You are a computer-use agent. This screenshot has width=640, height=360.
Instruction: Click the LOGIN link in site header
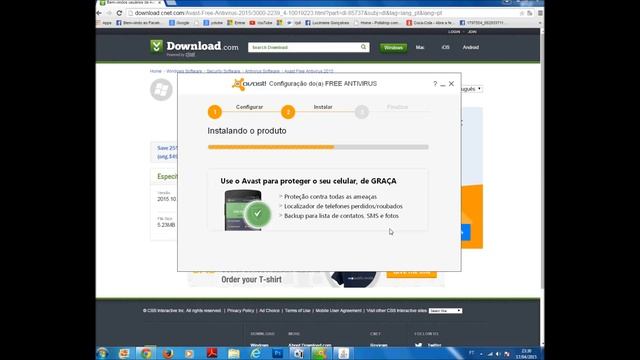coord(454,32)
